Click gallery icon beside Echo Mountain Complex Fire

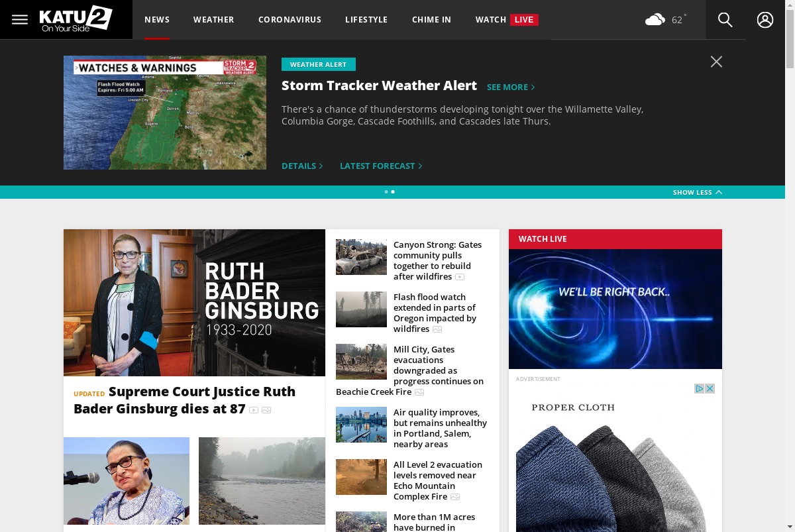tap(455, 497)
